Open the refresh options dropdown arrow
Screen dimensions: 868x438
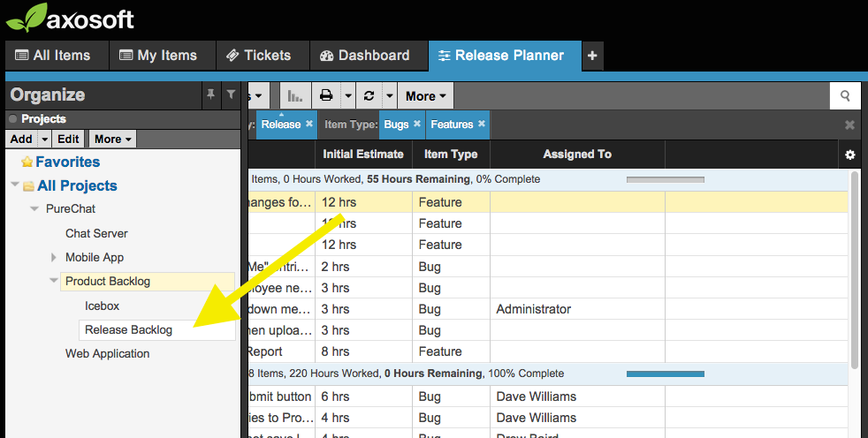(x=390, y=96)
